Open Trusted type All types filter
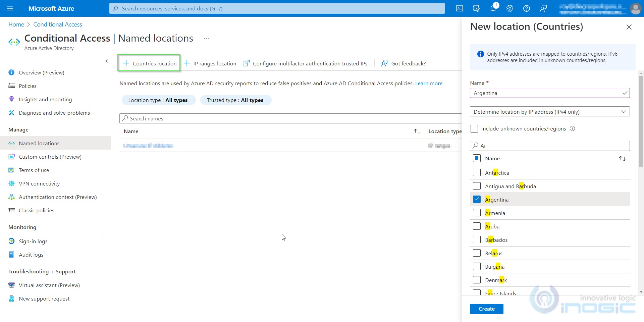The height and width of the screenshot is (322, 644). click(235, 100)
